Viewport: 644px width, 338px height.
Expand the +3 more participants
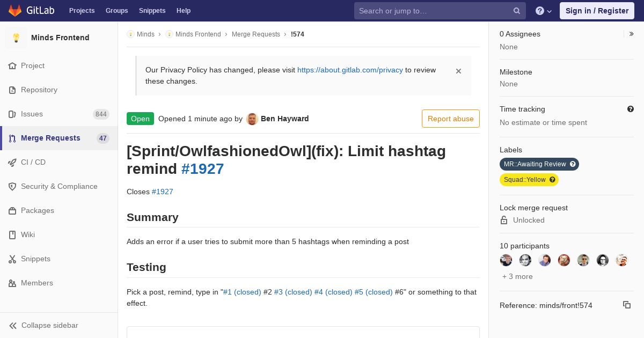[517, 276]
